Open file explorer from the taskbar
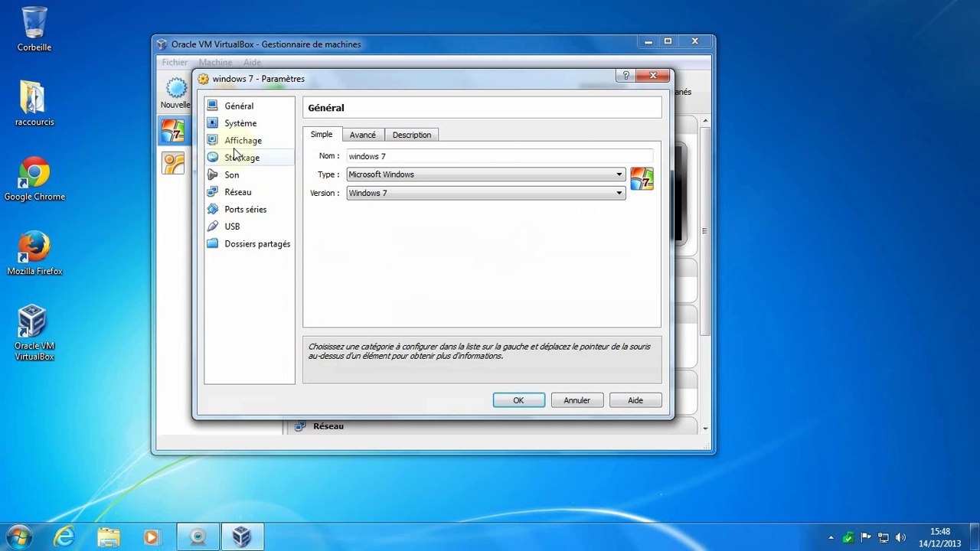 pos(109,537)
